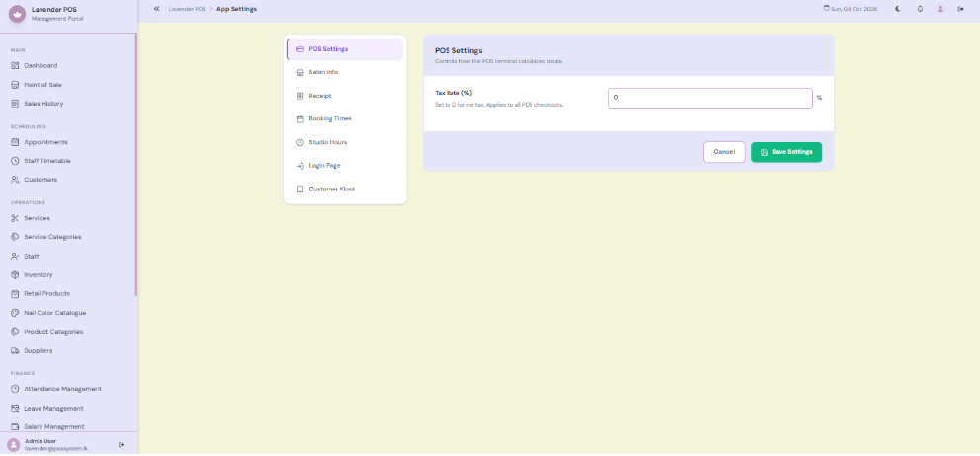This screenshot has height=456, width=980.
Task: Toggle dark mode moon icon
Action: click(x=897, y=9)
